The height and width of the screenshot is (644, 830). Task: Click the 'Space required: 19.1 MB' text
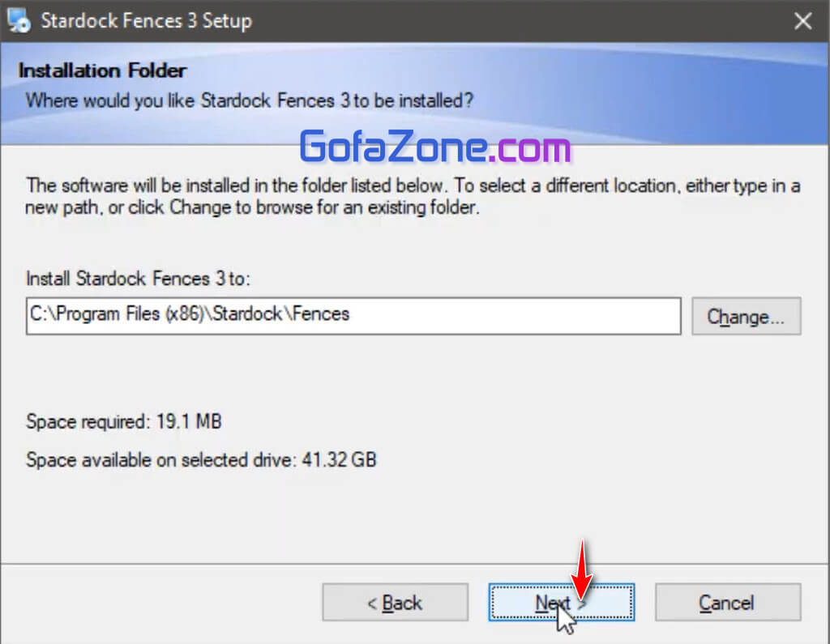[x=124, y=421]
